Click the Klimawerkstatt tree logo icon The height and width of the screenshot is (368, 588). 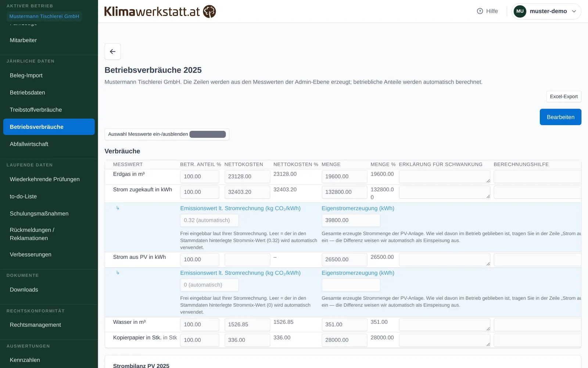click(209, 11)
